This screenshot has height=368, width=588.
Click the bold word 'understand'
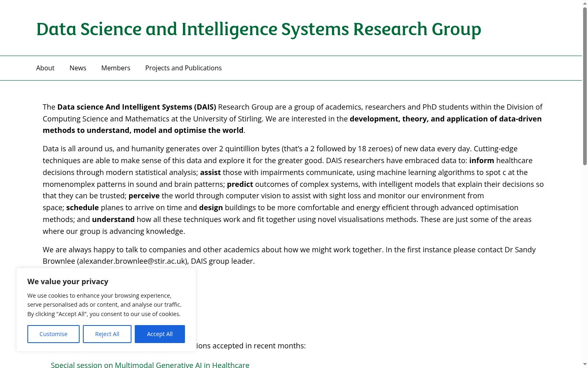[113, 219]
